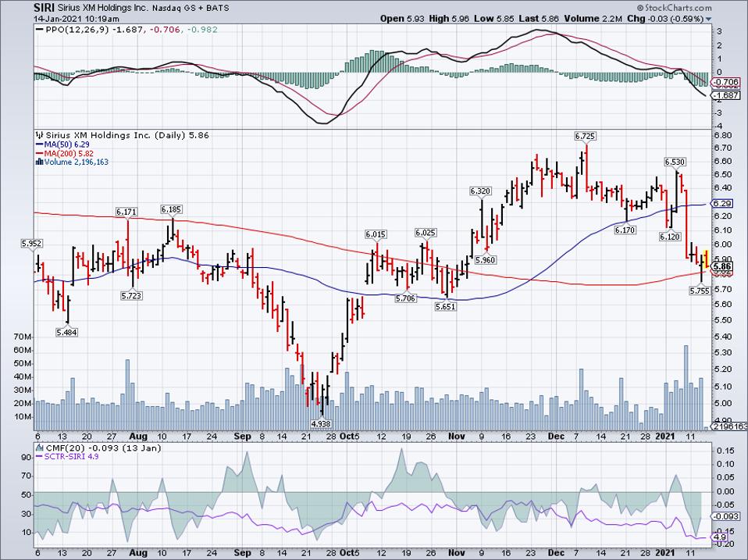Click the Nasdaq GS + BATS exchange label
The image size is (748, 560).
tap(191, 8)
